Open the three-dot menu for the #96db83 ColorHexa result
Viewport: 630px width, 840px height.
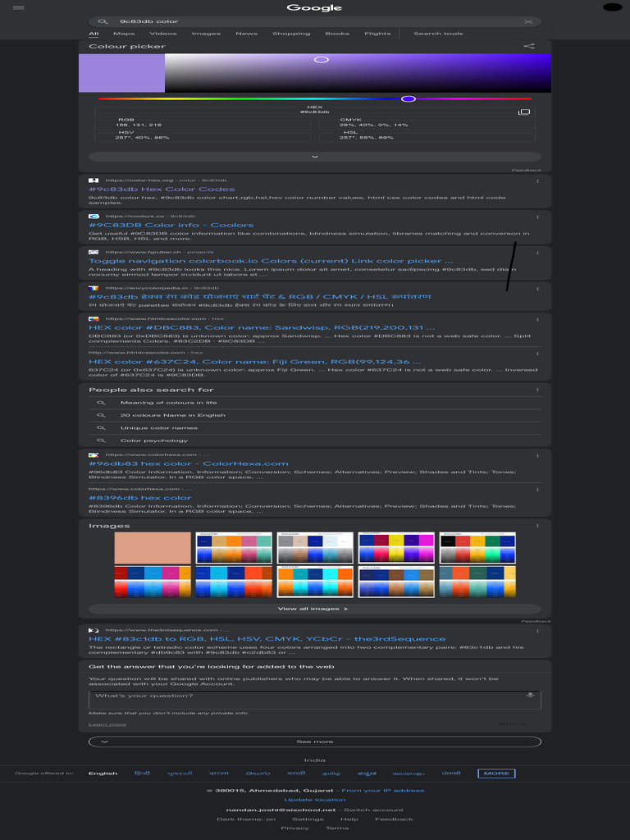coord(537,455)
